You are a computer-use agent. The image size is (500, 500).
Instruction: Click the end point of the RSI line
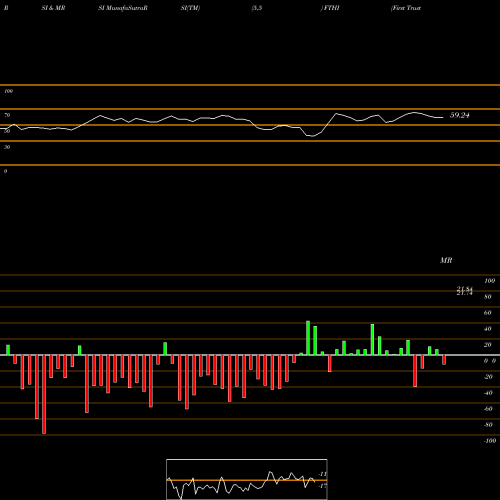click(443, 117)
